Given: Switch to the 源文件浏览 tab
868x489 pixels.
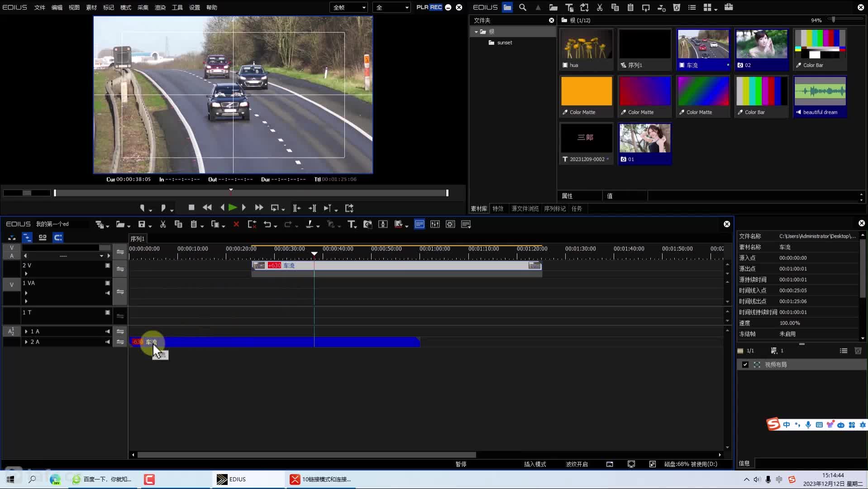Looking at the screenshot, I should [525, 209].
